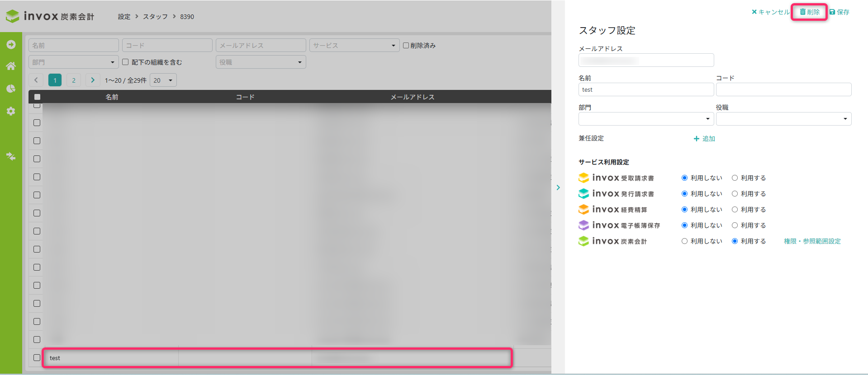Select 利用しない for invox 炭素会計

pos(685,241)
